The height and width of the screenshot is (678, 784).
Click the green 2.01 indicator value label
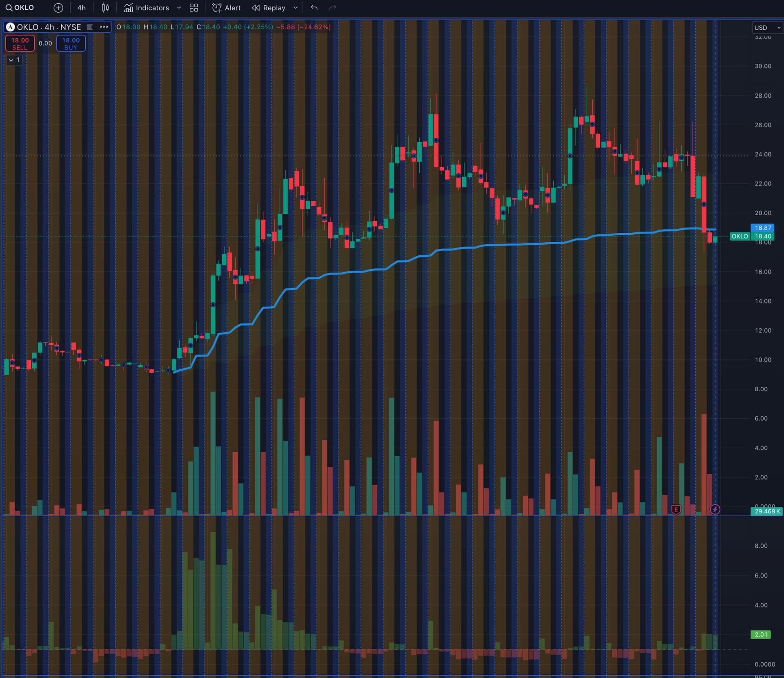[761, 634]
